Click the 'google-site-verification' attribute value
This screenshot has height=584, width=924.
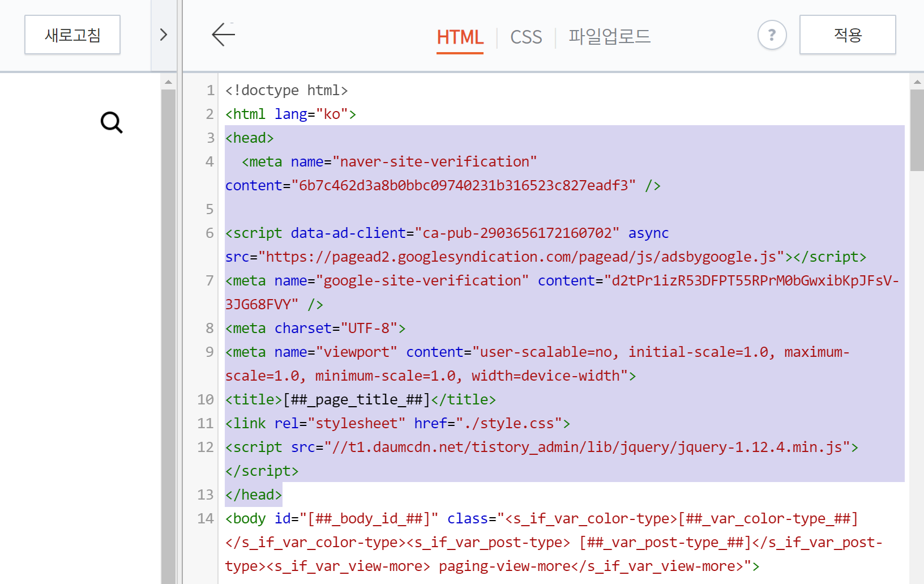click(422, 281)
